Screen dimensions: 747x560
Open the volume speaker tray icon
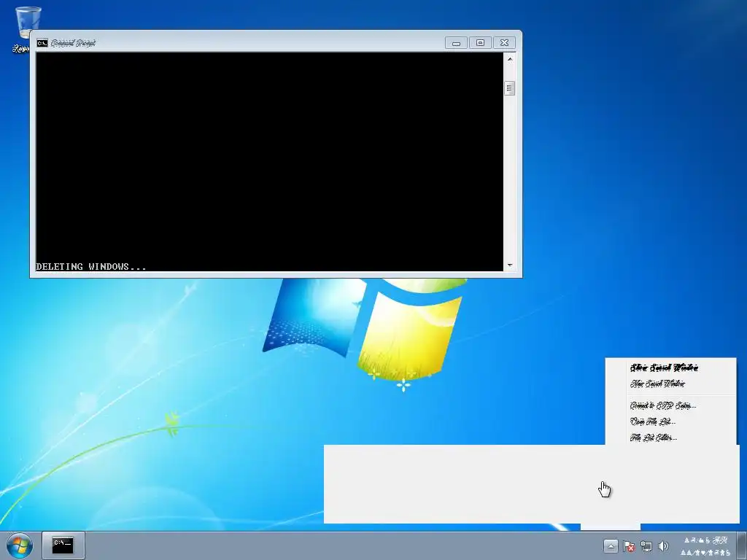tap(663, 545)
